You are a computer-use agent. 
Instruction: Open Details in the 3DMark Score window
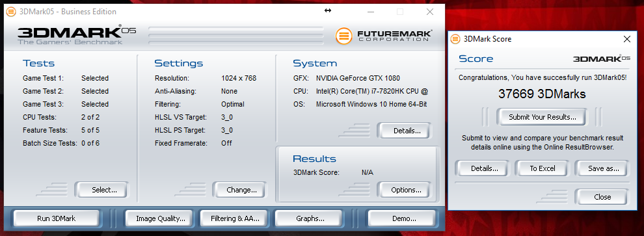[482, 168]
